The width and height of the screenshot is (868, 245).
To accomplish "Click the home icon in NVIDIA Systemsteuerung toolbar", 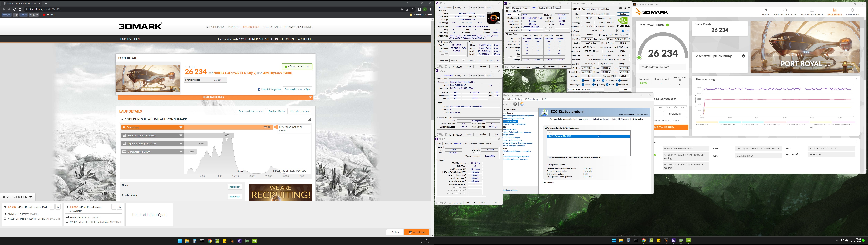I will click(522, 104).
